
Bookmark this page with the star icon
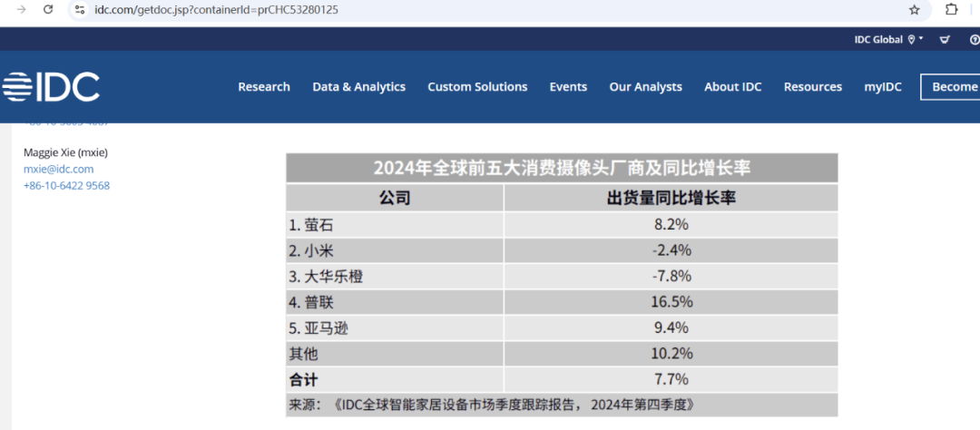915,9
